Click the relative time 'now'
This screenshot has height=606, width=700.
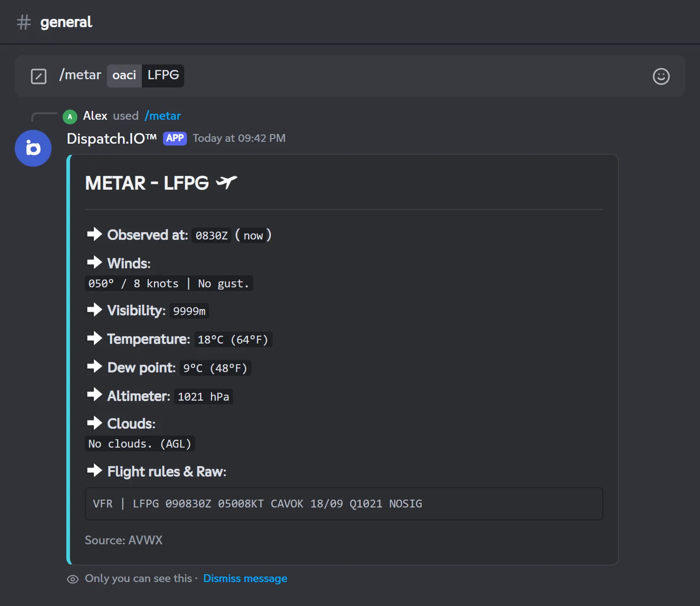pos(253,235)
